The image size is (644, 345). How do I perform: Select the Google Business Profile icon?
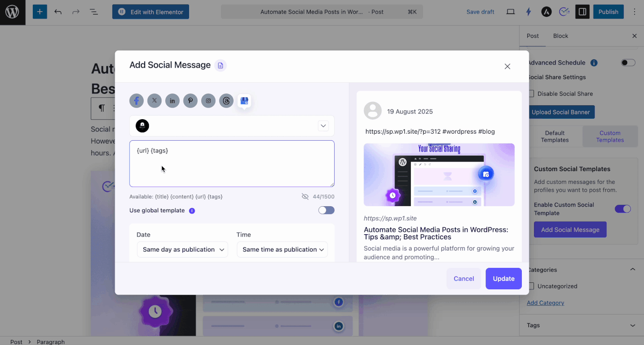244,101
